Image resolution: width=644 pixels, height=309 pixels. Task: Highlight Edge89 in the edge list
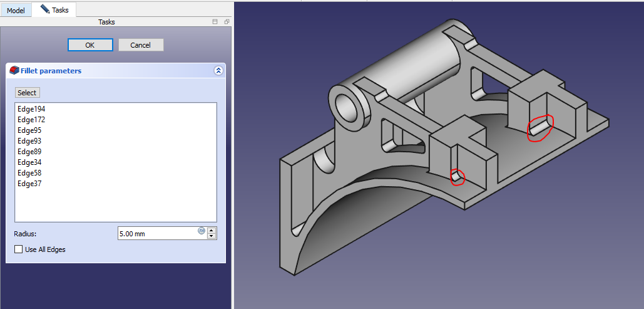[x=29, y=152]
